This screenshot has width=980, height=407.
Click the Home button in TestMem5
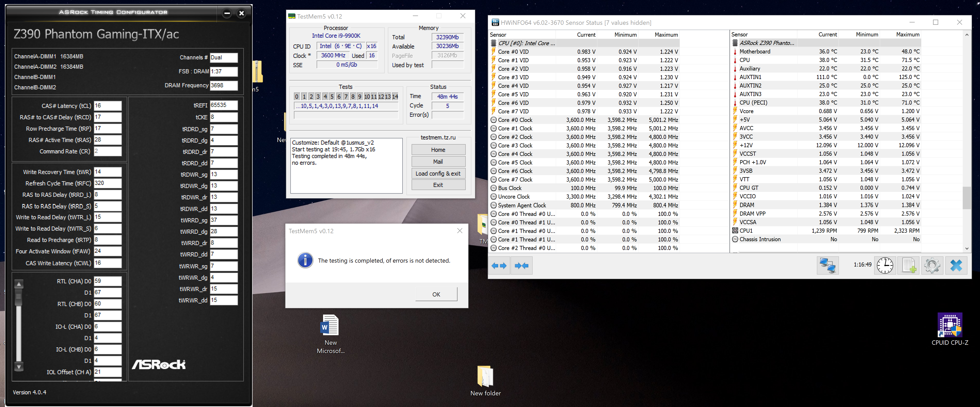tap(438, 150)
